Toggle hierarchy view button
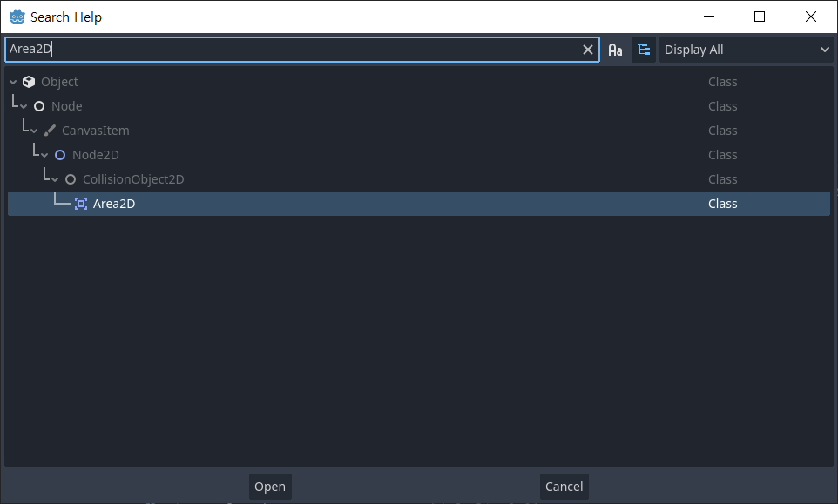838x504 pixels. [644, 50]
